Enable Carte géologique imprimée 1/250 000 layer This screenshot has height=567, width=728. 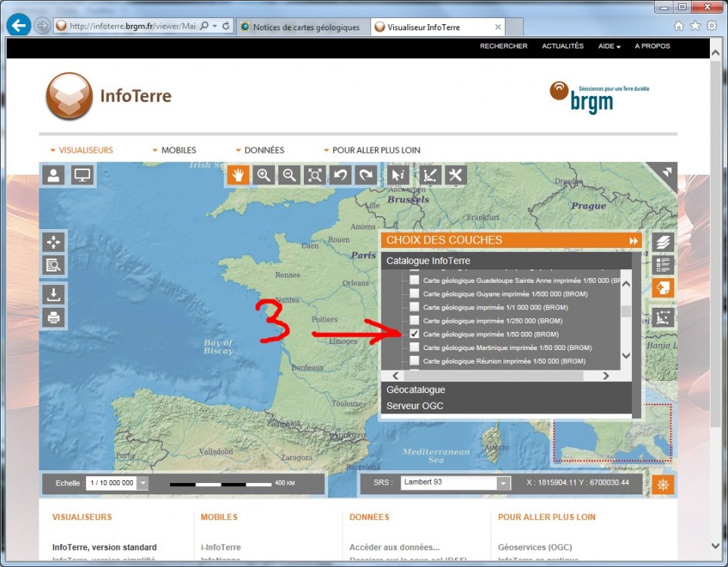pyautogui.click(x=414, y=321)
